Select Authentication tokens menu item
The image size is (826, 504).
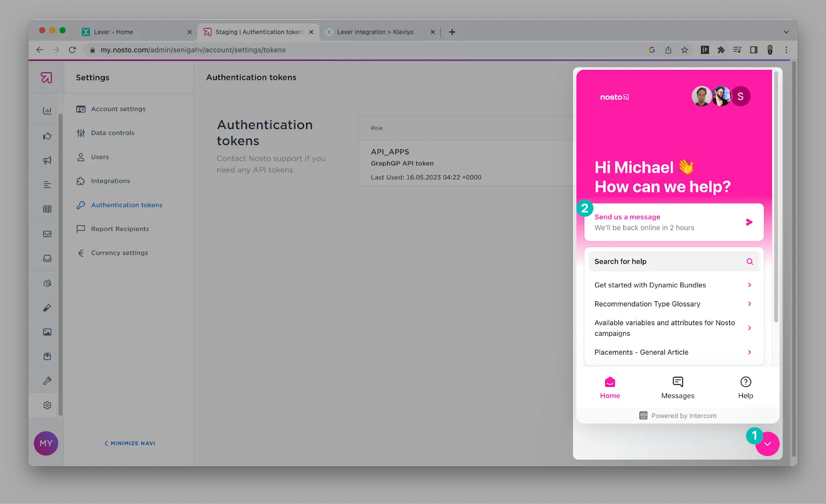point(126,205)
